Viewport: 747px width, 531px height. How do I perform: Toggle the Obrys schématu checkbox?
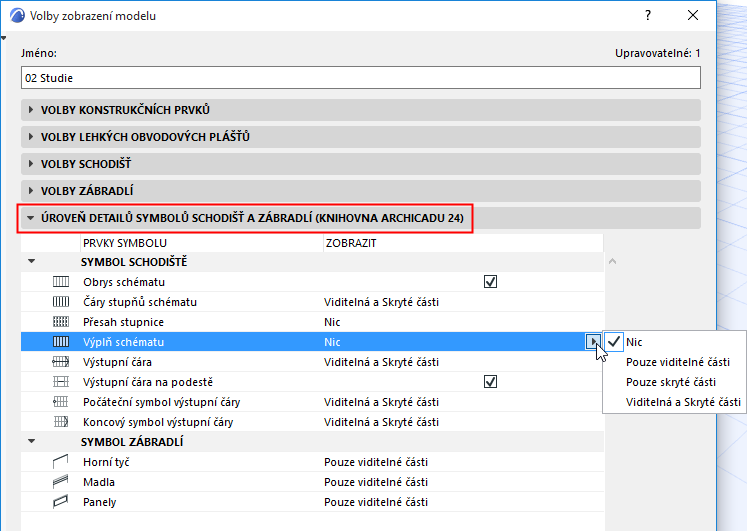tap(490, 282)
